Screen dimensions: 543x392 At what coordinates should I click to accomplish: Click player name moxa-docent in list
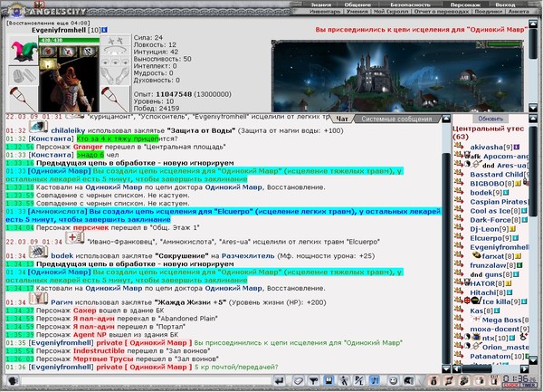click(x=495, y=329)
